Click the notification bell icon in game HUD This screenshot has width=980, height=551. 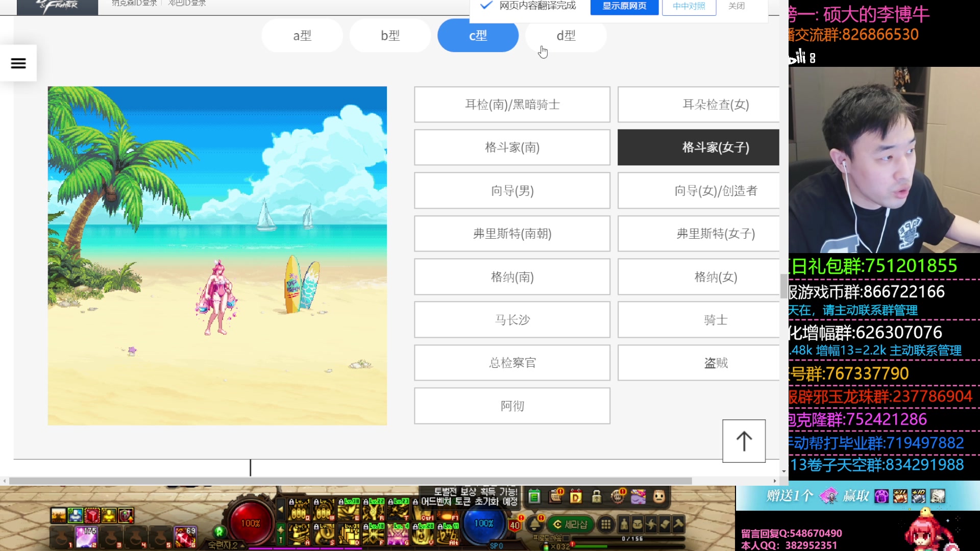(535, 524)
